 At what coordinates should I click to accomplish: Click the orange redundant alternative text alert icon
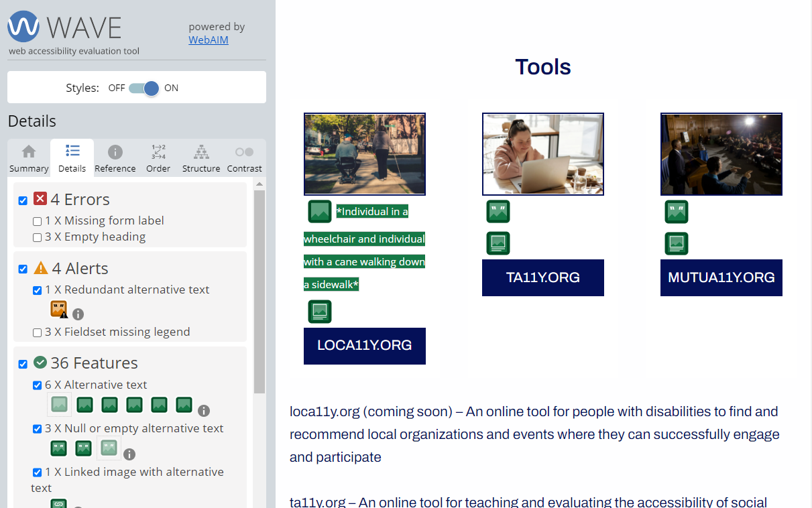pos(57,309)
